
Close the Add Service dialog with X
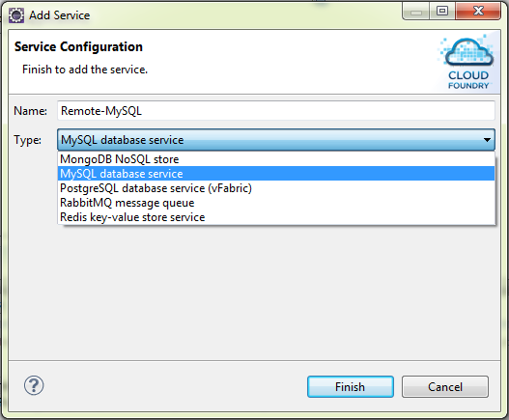[478, 12]
